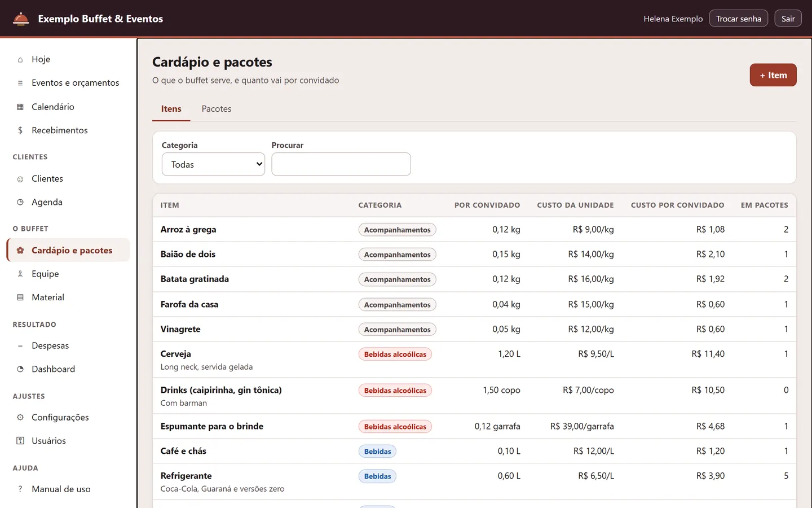Click the R$ 11,40 cost value

[708, 354]
